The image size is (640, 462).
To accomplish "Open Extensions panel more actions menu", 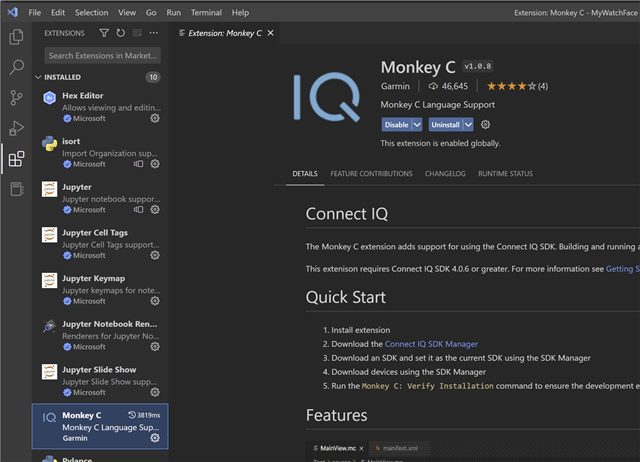I will click(153, 33).
